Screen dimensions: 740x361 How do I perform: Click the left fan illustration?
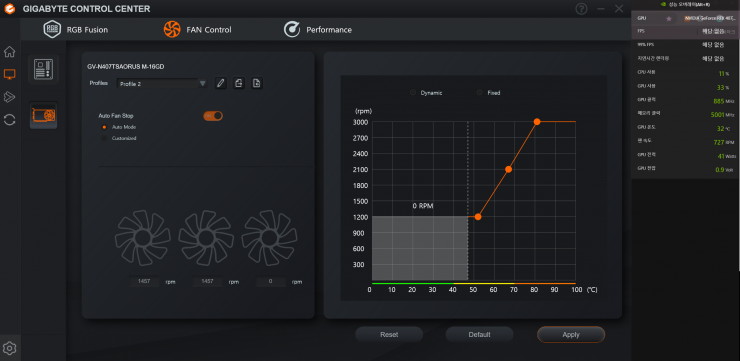(x=143, y=238)
